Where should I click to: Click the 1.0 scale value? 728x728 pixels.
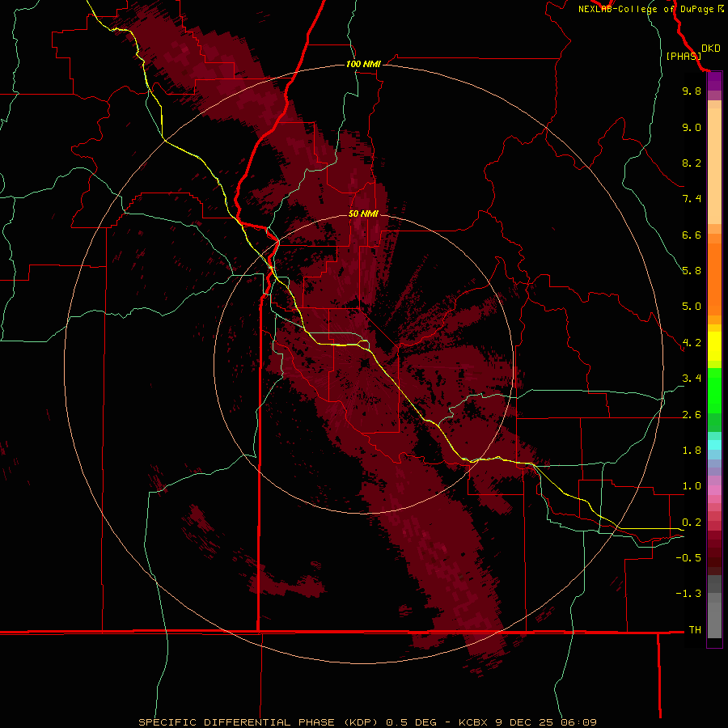point(692,486)
